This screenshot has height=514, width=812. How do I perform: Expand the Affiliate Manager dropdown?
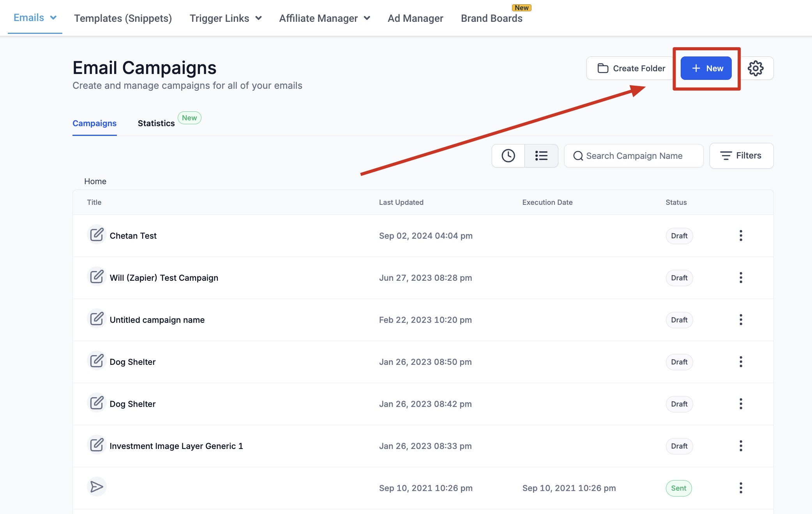coord(324,18)
